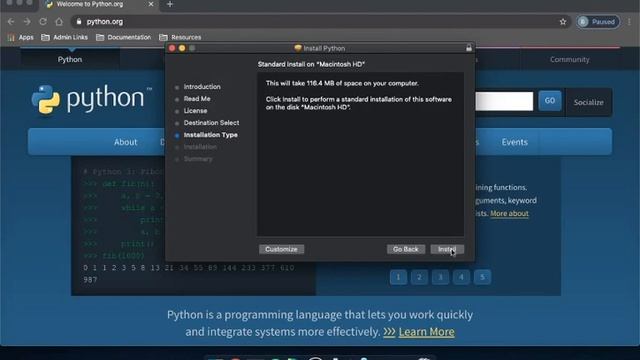The width and height of the screenshot is (640, 360).
Task: Click the browser forward arrow
Action: tap(27, 22)
